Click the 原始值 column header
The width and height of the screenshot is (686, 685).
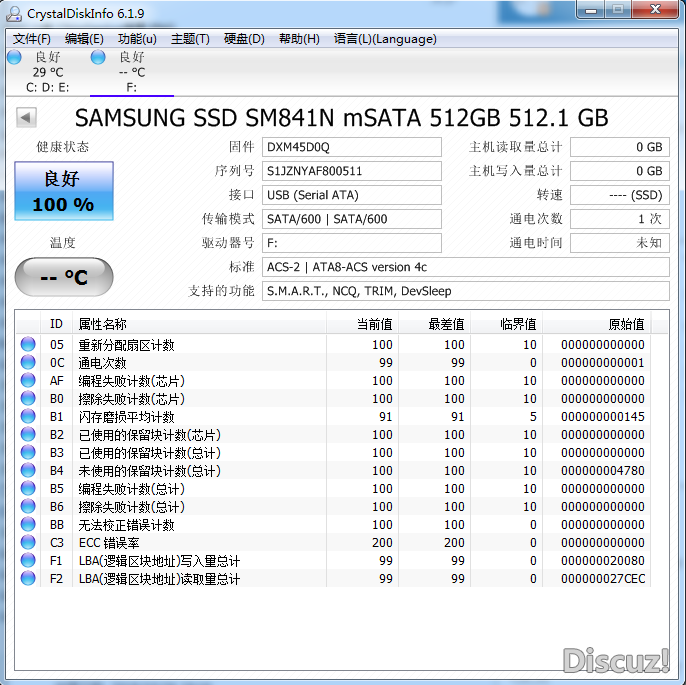(597, 324)
